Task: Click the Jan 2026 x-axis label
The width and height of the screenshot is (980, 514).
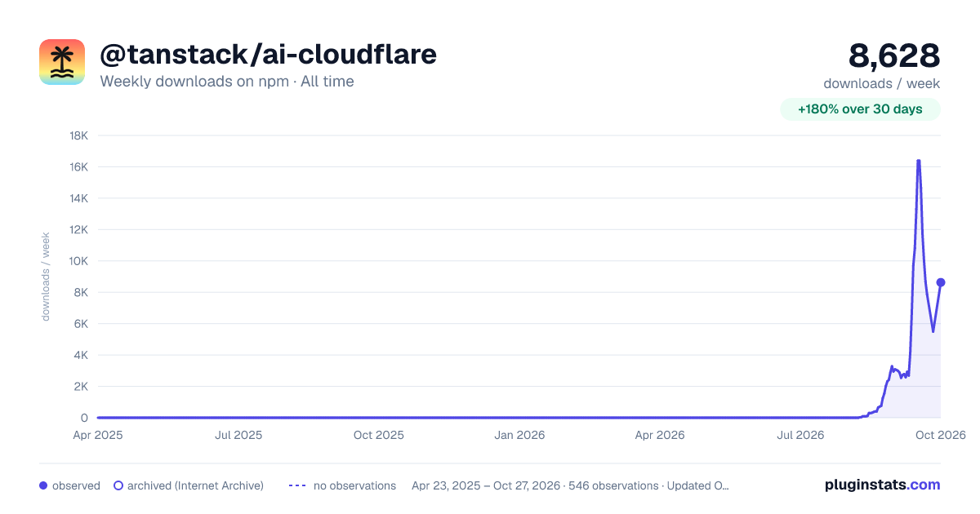Action: (x=519, y=435)
